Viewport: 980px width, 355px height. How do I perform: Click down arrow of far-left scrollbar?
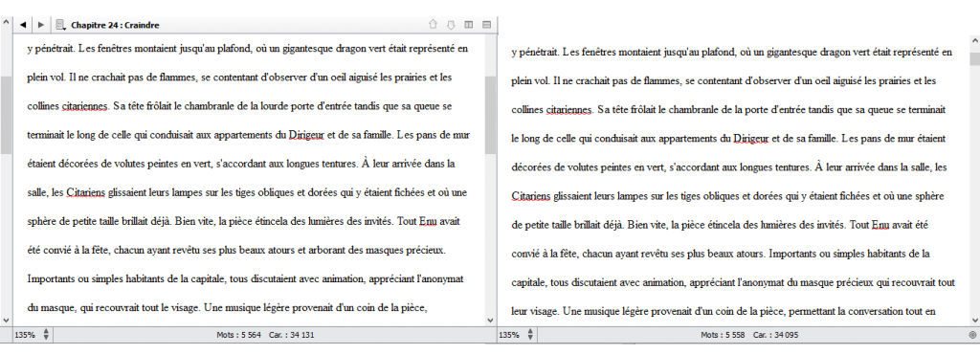pos(6,320)
